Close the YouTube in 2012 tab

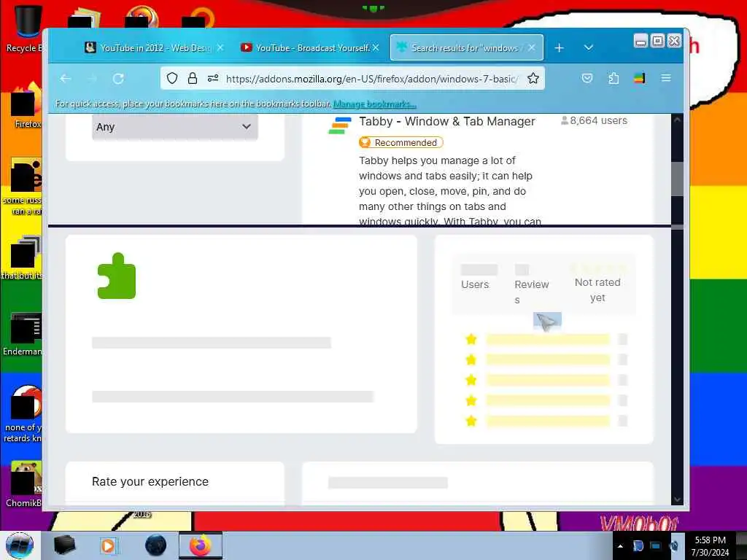220,48
